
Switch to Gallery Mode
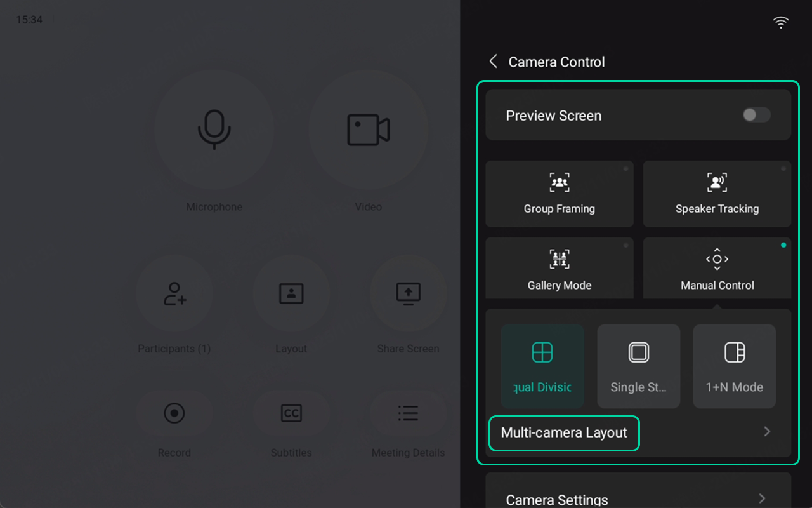tap(559, 269)
